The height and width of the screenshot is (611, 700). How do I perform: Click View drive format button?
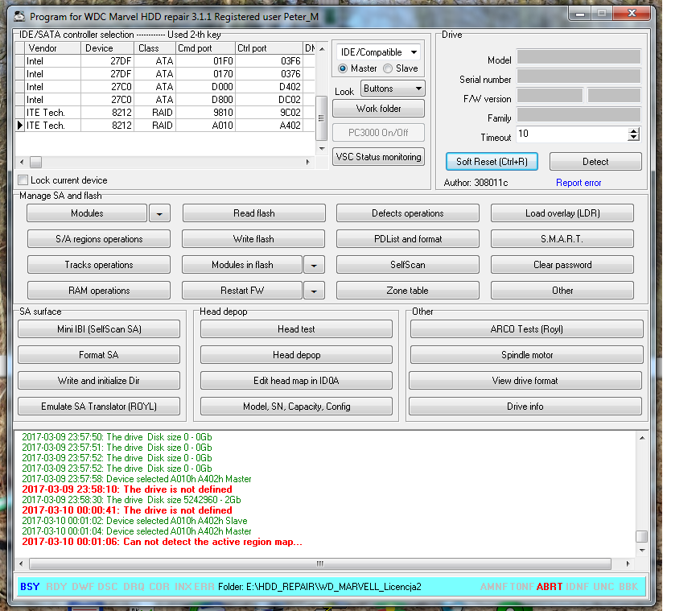pos(525,381)
